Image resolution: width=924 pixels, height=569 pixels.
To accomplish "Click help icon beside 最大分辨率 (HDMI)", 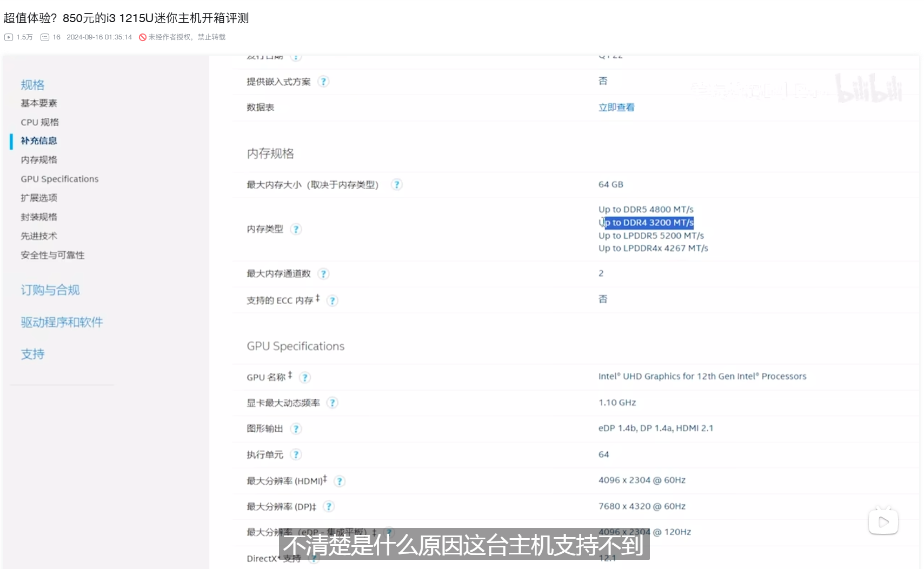I will click(x=340, y=481).
